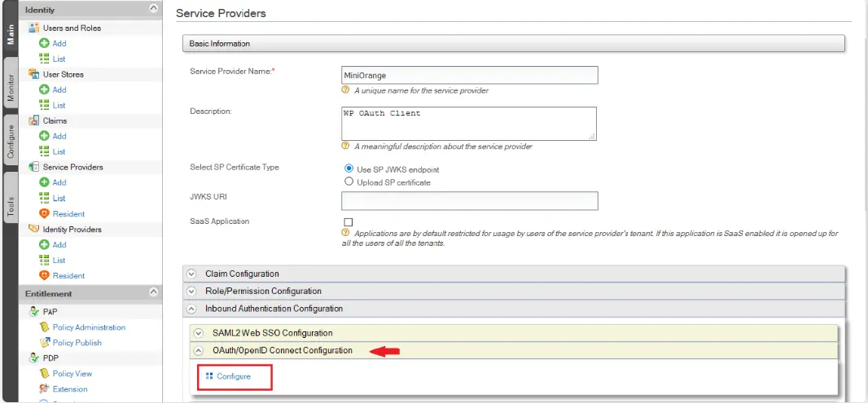This screenshot has width=868, height=403.
Task: Click List icon under Claims
Action: 44,151
